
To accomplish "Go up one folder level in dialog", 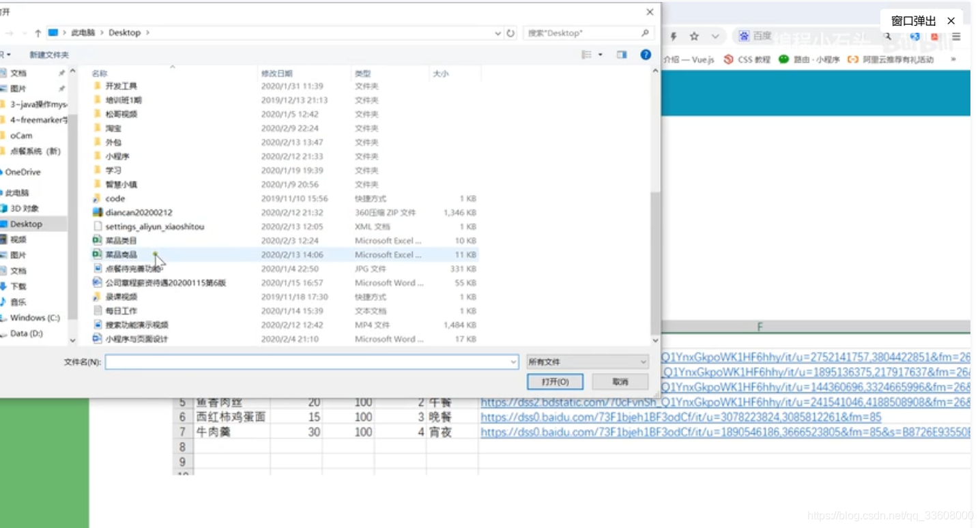I will pos(38,33).
